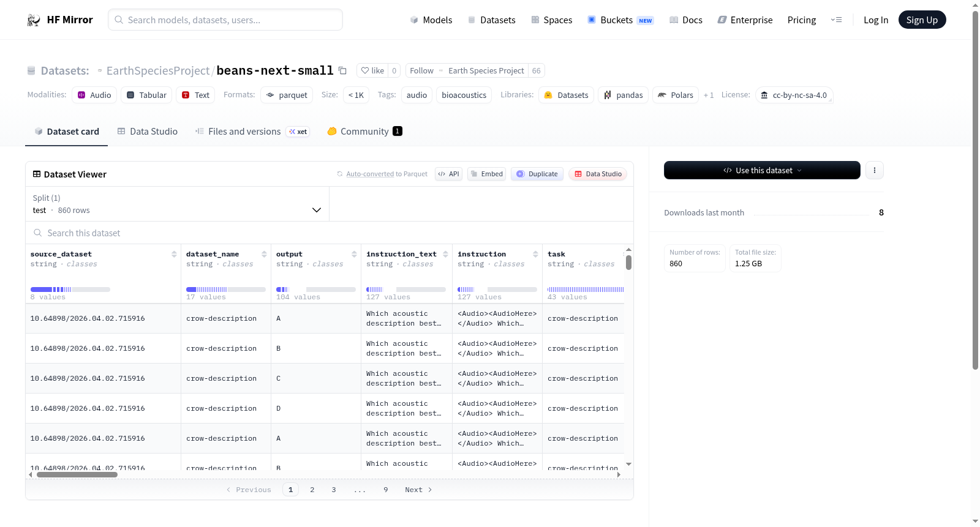Click the top search models field
The height and width of the screenshot is (527, 980).
[x=225, y=20]
